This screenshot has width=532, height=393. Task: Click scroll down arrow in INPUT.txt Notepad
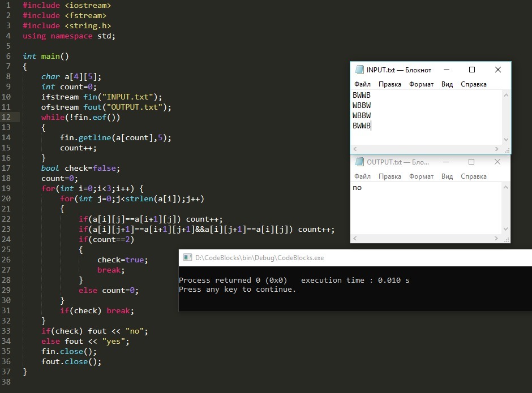click(x=506, y=140)
